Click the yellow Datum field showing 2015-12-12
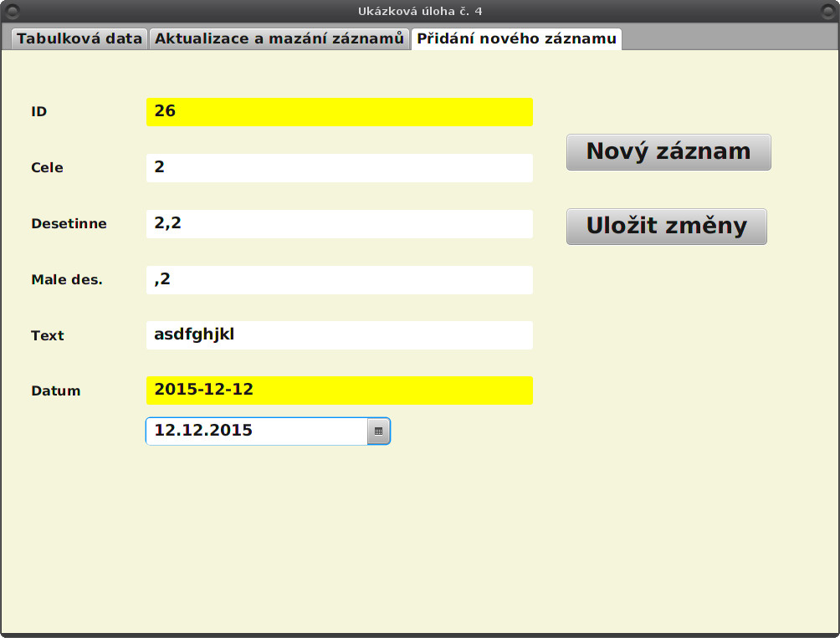840x638 pixels. (339, 390)
